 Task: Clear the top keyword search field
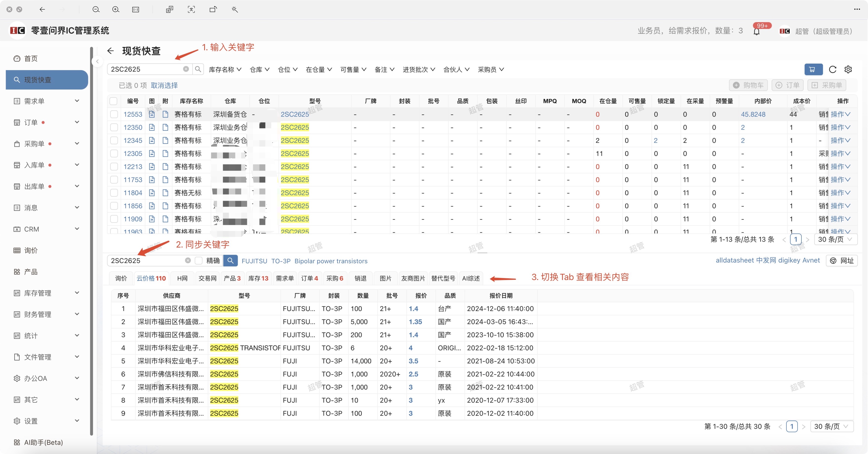186,69
